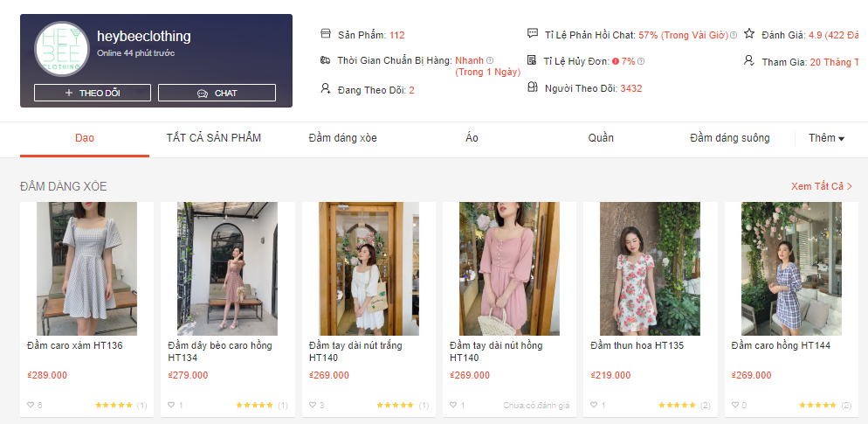Open the Đầm dáng xòe tab
Image resolution: width=868 pixels, height=424 pixels.
coord(342,138)
